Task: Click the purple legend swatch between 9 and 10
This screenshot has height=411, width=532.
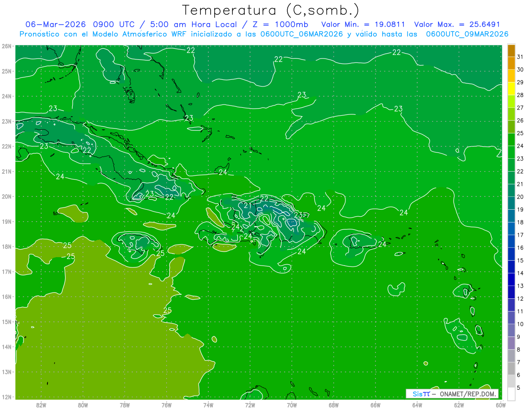Action: (x=511, y=330)
